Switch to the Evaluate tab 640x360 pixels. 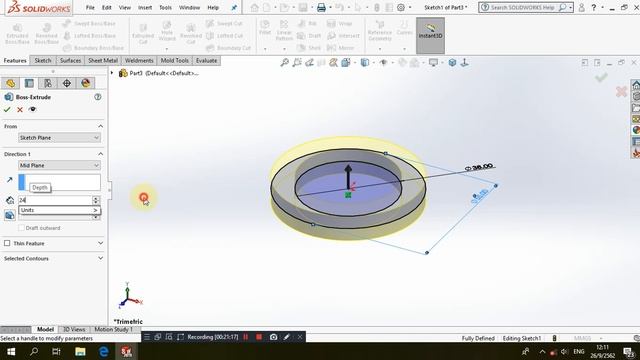click(x=207, y=60)
